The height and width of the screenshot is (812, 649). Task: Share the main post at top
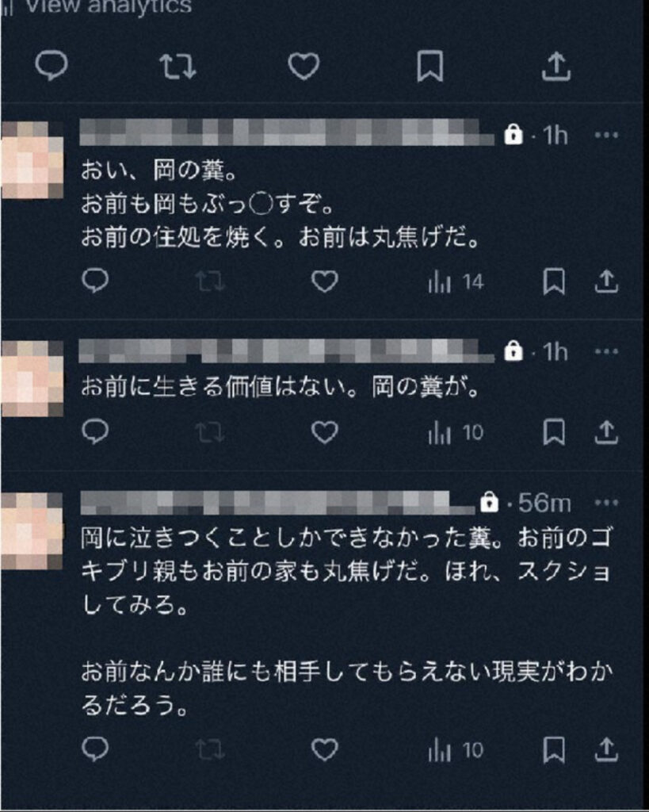point(555,66)
